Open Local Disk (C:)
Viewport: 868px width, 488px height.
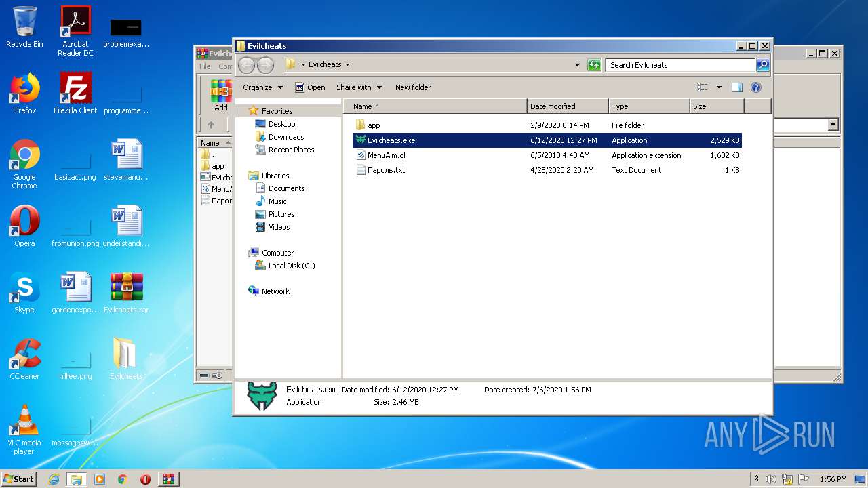[x=285, y=266]
